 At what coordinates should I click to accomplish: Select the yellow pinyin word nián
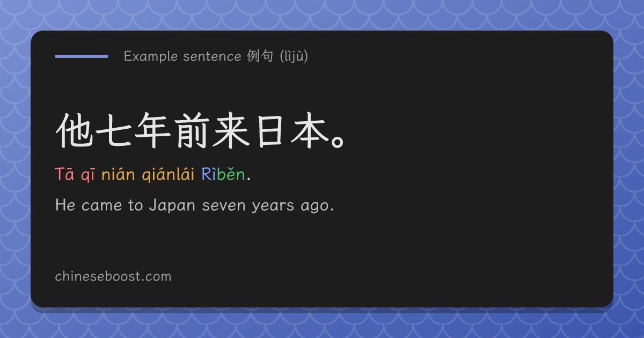[x=118, y=174]
